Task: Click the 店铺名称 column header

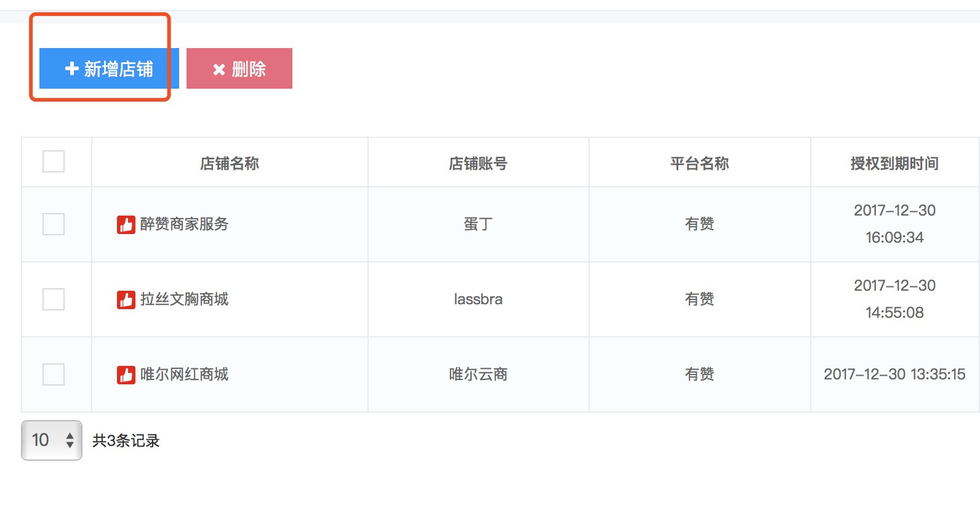Action: (230, 163)
